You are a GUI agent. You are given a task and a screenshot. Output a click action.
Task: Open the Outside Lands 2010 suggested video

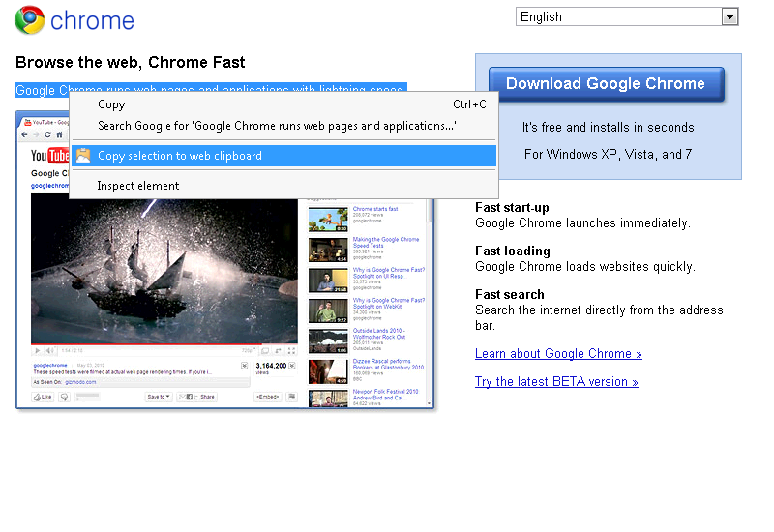(x=379, y=334)
